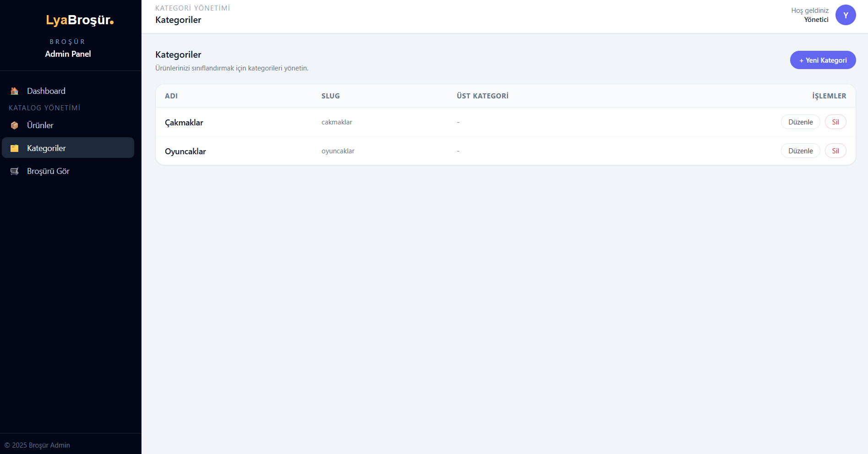This screenshot has width=868, height=454.
Task: Open the Ürünler menu label
Action: [40, 125]
